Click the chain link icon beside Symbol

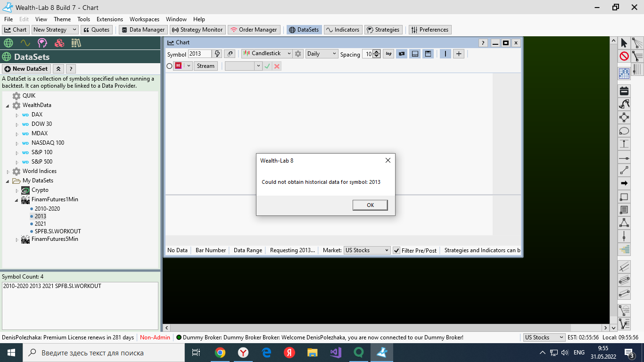click(230, 54)
